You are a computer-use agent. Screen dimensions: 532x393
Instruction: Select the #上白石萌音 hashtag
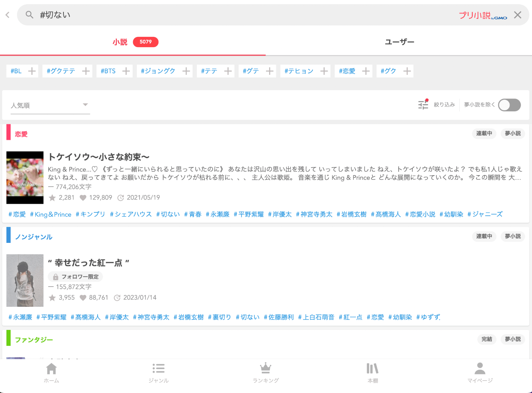tap(316, 317)
